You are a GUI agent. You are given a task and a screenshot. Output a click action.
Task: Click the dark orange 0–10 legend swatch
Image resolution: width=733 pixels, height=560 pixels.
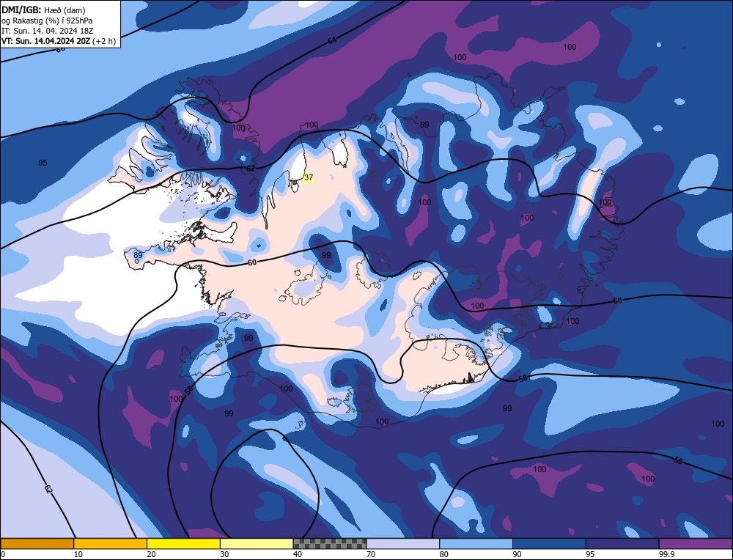[37, 543]
